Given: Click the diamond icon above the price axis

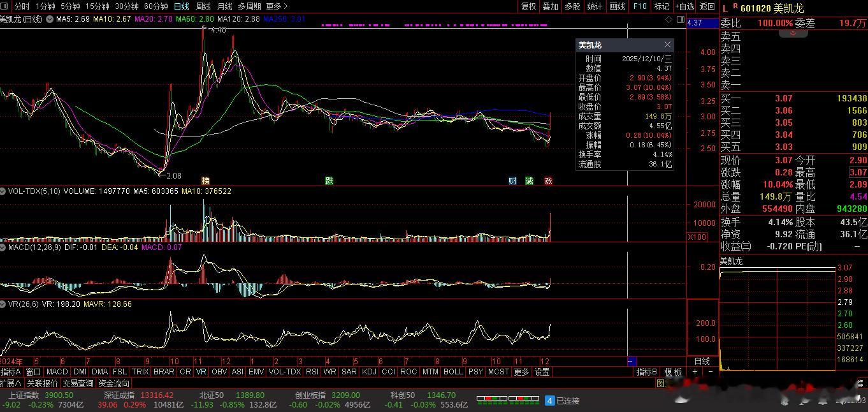Looking at the screenshot, I should (669, 20).
